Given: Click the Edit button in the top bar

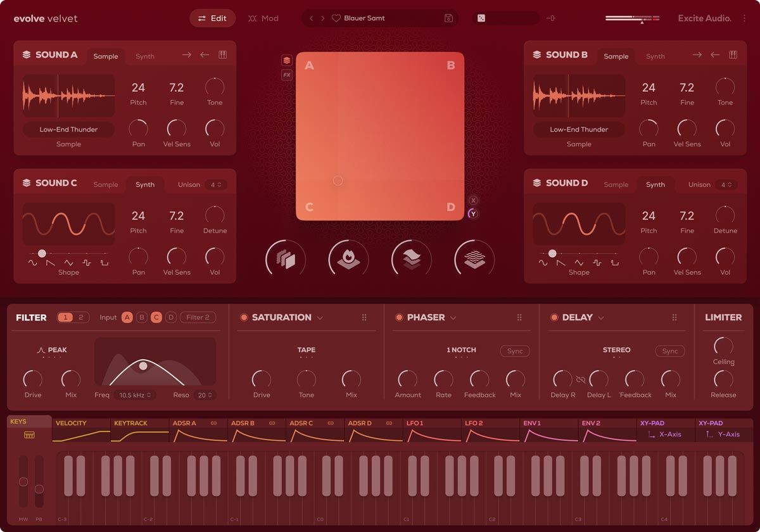Looking at the screenshot, I should pos(212,18).
